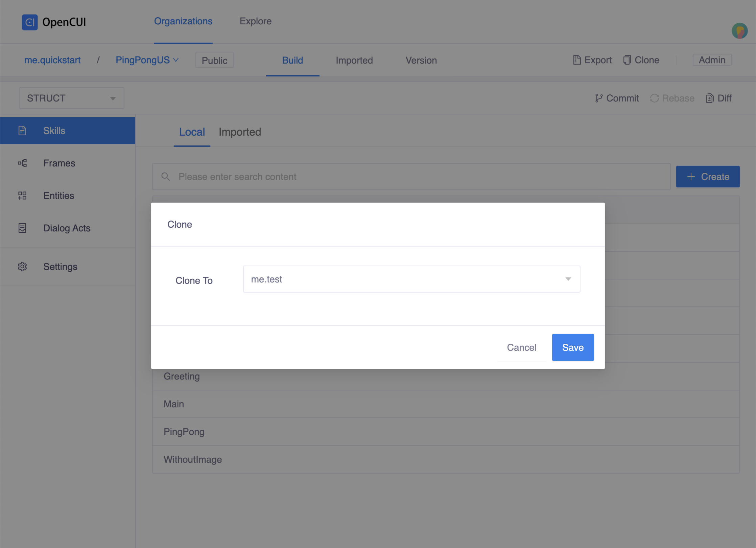
Task: Open the STRUCT dropdown selector
Action: (x=71, y=98)
